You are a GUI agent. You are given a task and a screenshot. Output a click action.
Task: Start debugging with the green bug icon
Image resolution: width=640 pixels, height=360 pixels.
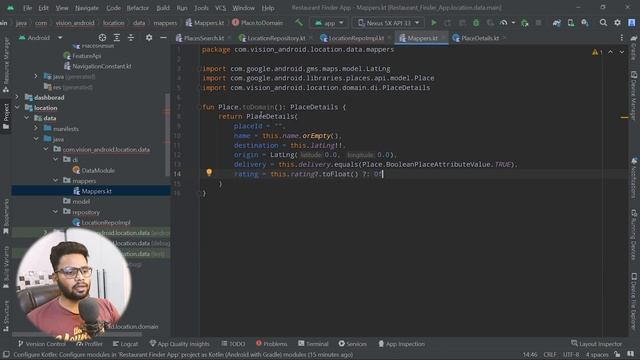pos(476,23)
